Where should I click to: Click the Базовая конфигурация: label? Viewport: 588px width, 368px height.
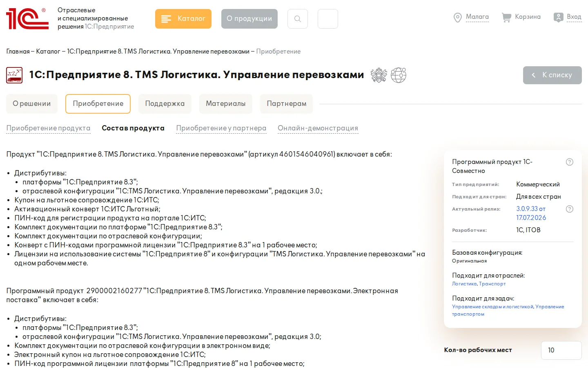point(487,253)
